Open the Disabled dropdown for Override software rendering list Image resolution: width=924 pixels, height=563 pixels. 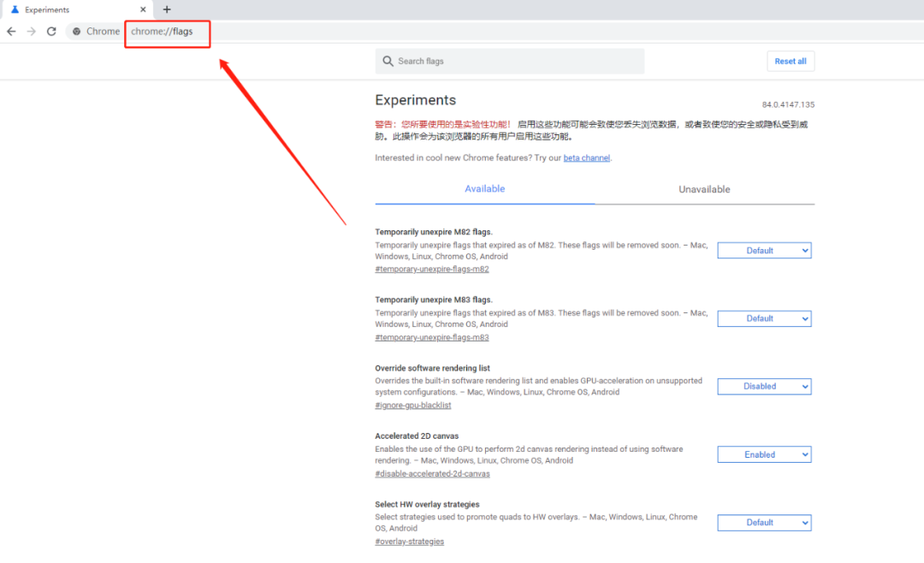click(x=764, y=386)
